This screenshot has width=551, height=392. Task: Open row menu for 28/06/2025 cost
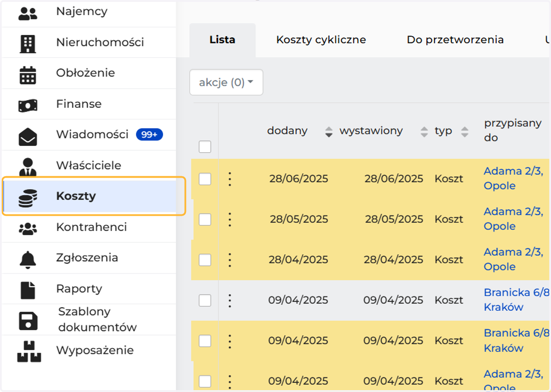pyautogui.click(x=230, y=179)
